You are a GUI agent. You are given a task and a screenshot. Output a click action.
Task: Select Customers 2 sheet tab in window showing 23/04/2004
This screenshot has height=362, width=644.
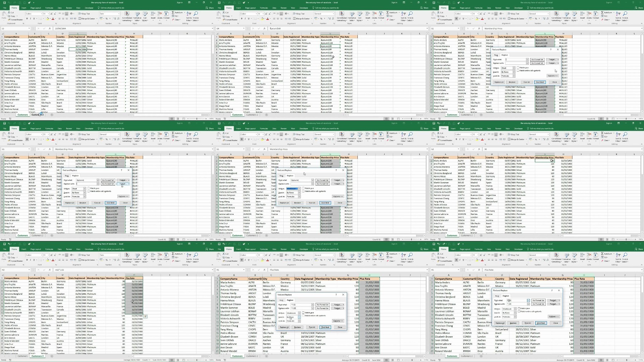(x=37, y=115)
